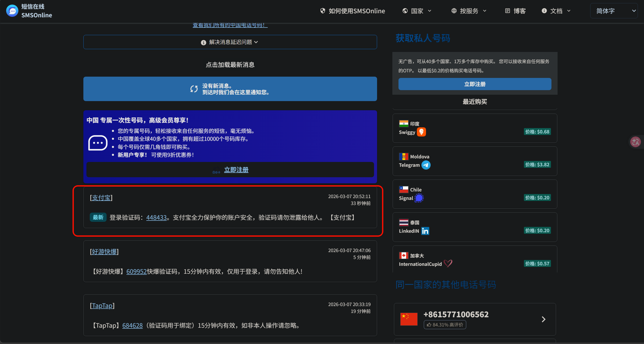This screenshot has height=344, width=644.
Task: Expand the 解决消息延迟问题 section
Action: pyautogui.click(x=230, y=42)
